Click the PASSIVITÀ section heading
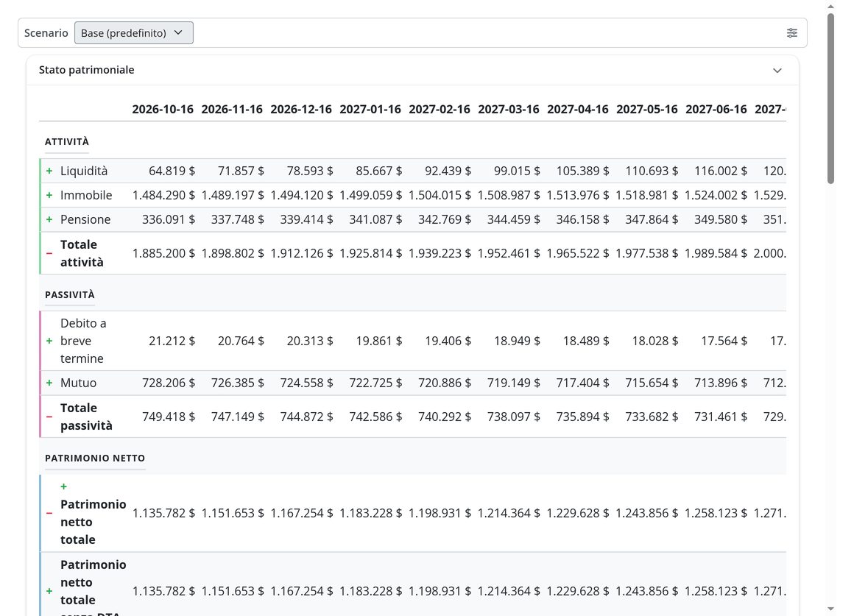Viewport: 854px width, 616px height. pyautogui.click(x=70, y=294)
